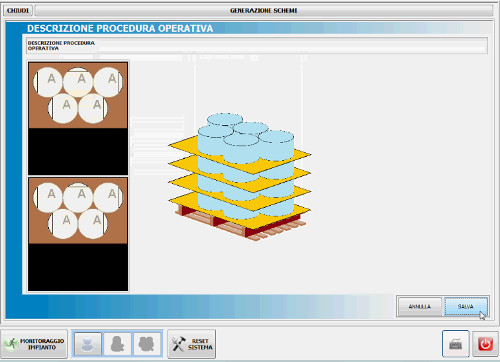Save with the Salva button

pyautogui.click(x=466, y=306)
